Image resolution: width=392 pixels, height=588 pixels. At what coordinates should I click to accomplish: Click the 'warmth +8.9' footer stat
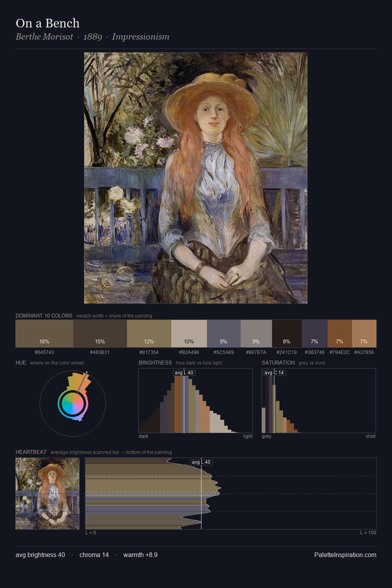140,555
